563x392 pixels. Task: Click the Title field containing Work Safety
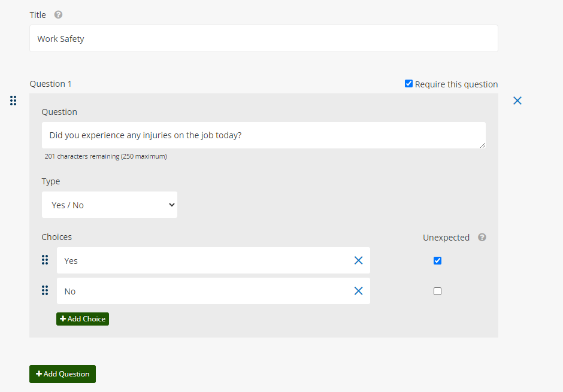tap(264, 39)
